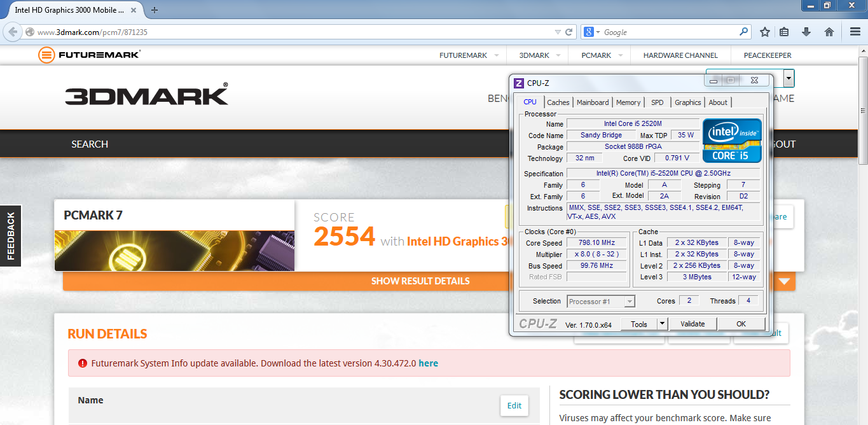Click the CPU-Z title bar icon
868x425 pixels.
pos(519,83)
